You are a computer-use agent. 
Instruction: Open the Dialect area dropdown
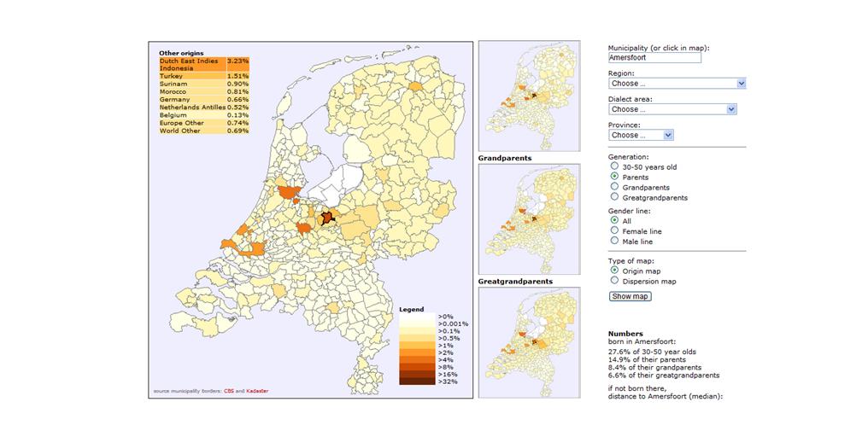click(672, 109)
